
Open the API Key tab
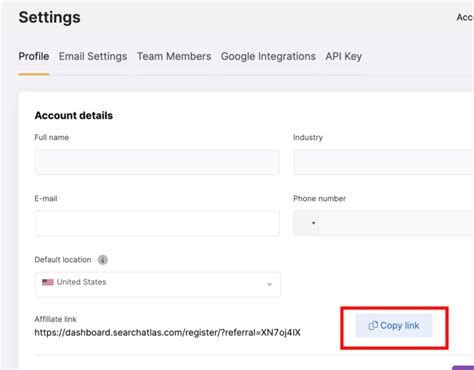click(344, 56)
